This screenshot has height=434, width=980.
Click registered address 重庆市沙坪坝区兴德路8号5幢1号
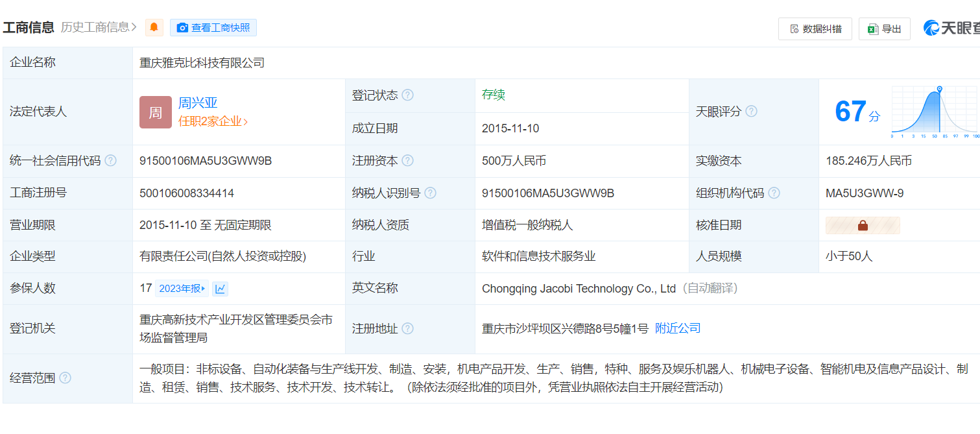coord(566,329)
